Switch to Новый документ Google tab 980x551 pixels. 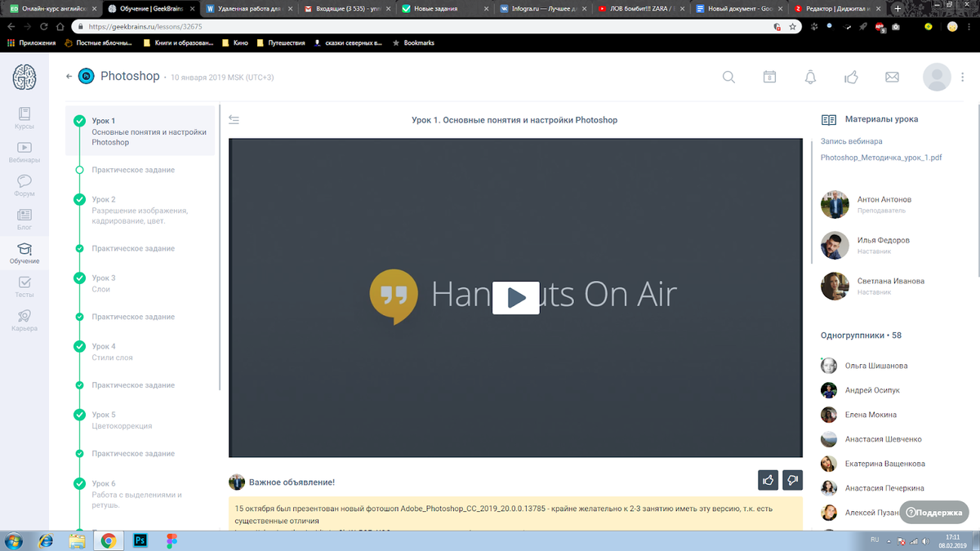click(x=738, y=9)
